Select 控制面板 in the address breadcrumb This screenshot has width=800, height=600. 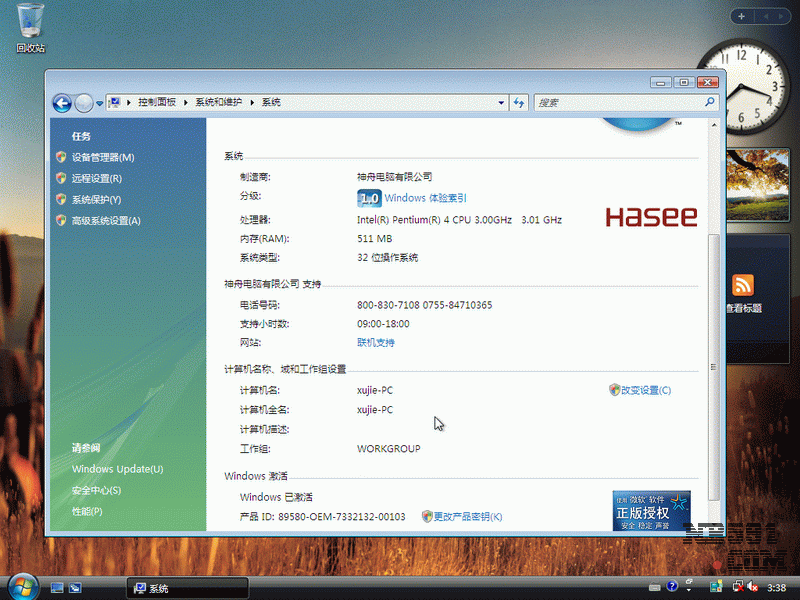156,102
